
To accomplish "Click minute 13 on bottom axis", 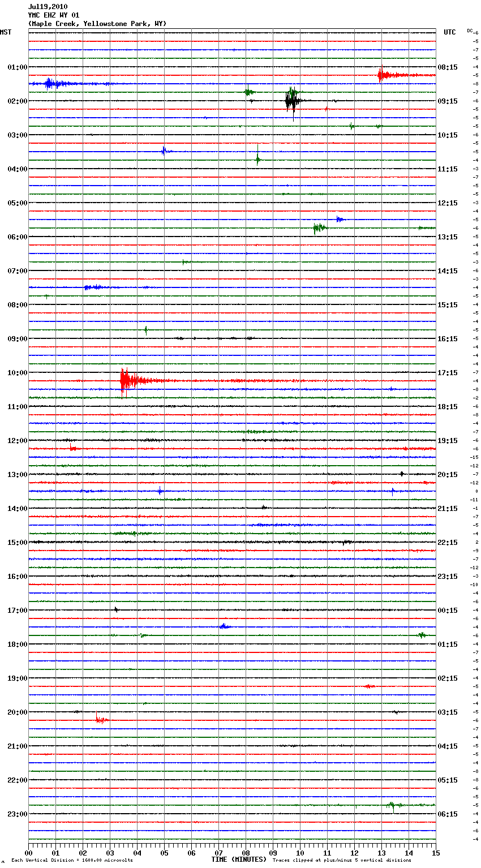I will click(381, 853).
